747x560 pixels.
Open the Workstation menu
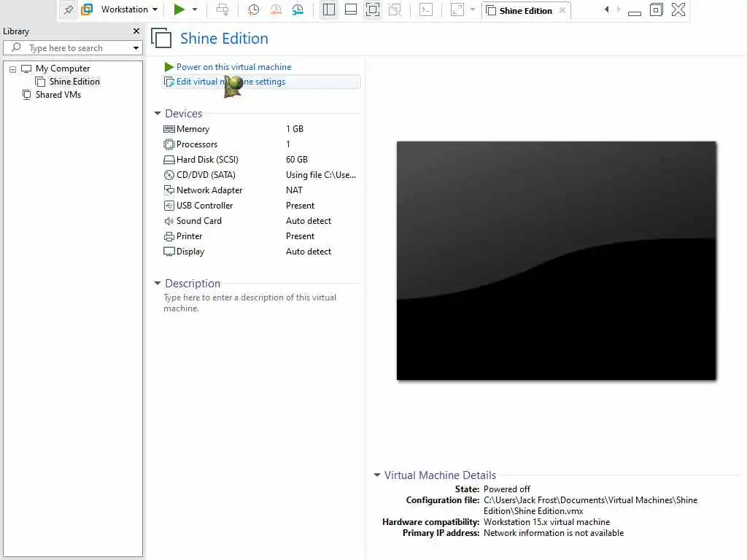[128, 9]
